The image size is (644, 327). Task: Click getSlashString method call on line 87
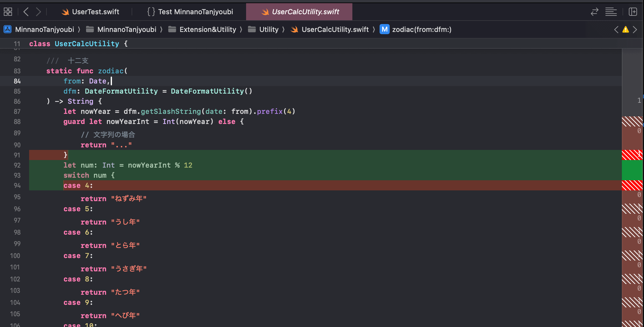coord(171,111)
